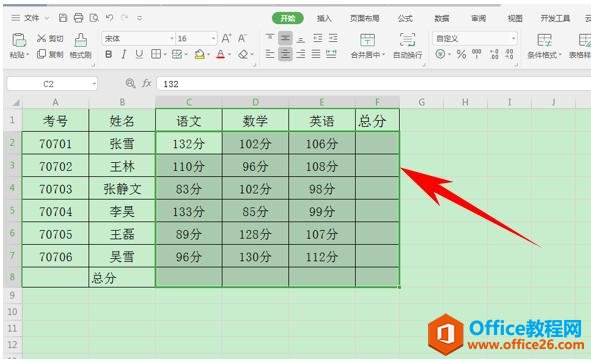Viewport: 591px width, 362px height.
Task: Toggle Auto Wrap (自动换行)
Action: tap(407, 46)
